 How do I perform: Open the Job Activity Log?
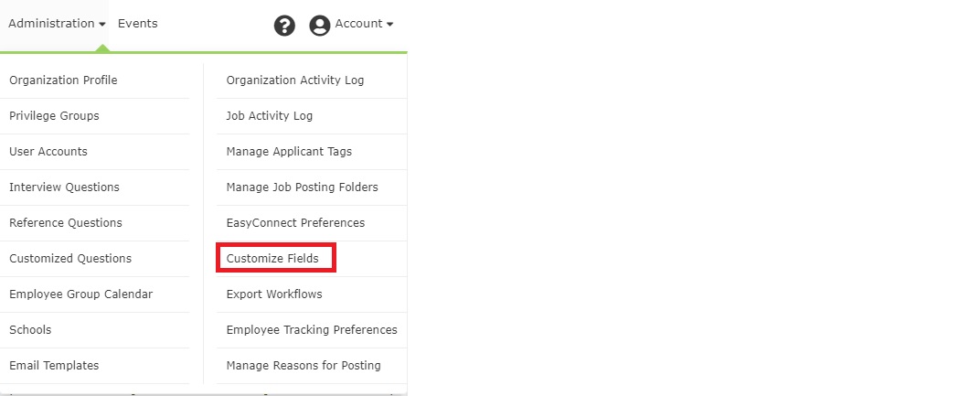(269, 116)
